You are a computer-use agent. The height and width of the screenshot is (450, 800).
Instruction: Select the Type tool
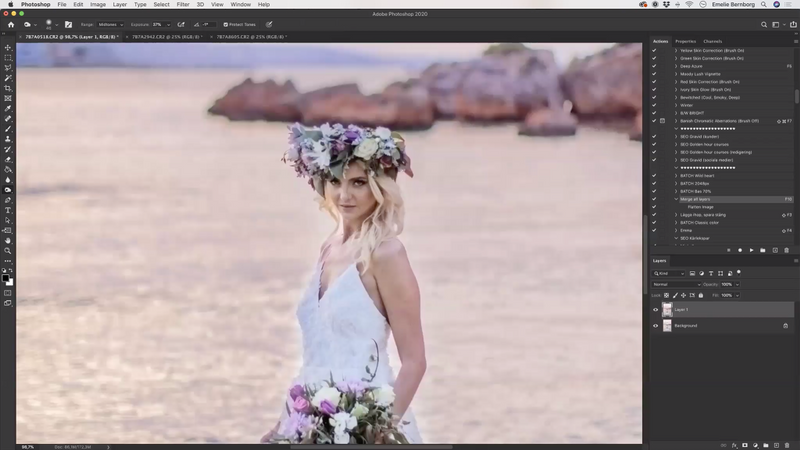[8, 210]
